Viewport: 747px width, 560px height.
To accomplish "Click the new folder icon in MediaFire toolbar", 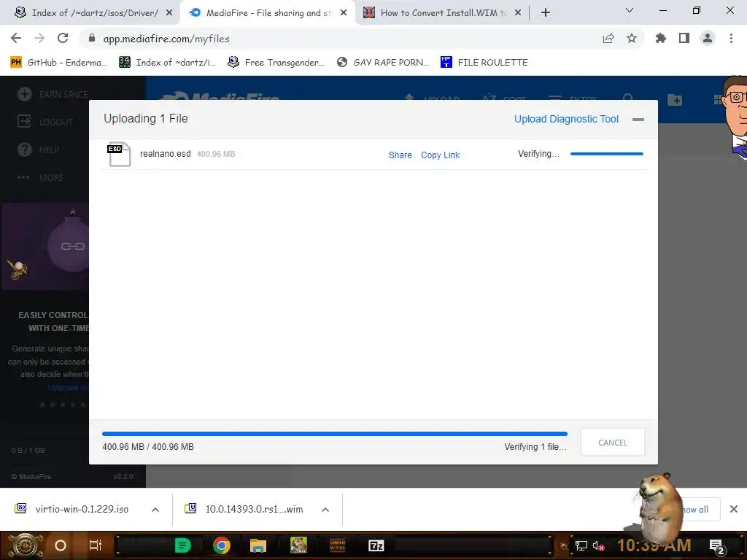I will tap(675, 100).
